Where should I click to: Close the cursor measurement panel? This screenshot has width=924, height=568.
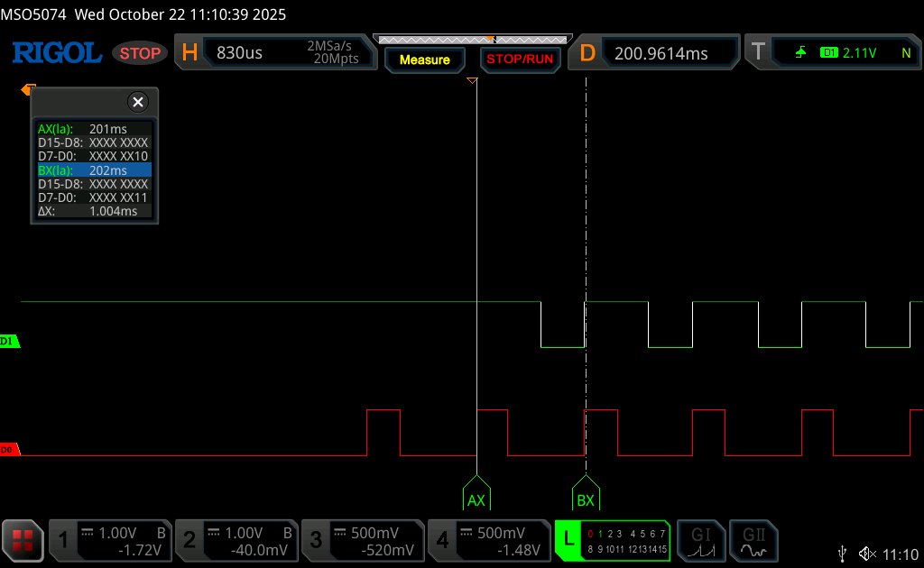[x=137, y=102]
